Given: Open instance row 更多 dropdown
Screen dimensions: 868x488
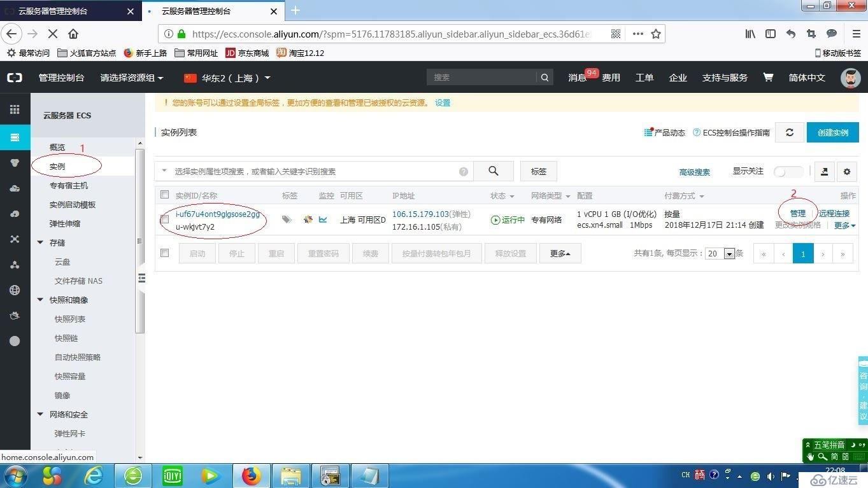Looking at the screenshot, I should [844, 225].
